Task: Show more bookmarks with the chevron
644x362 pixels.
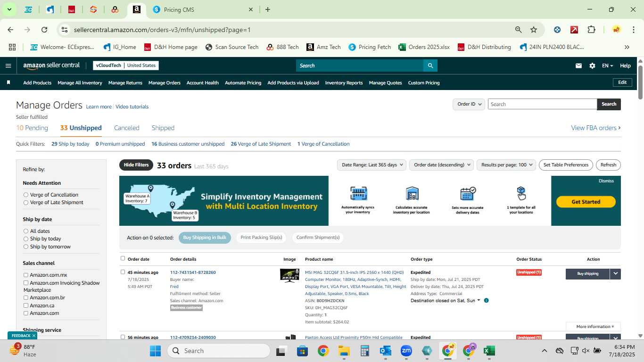Action: 627,47
